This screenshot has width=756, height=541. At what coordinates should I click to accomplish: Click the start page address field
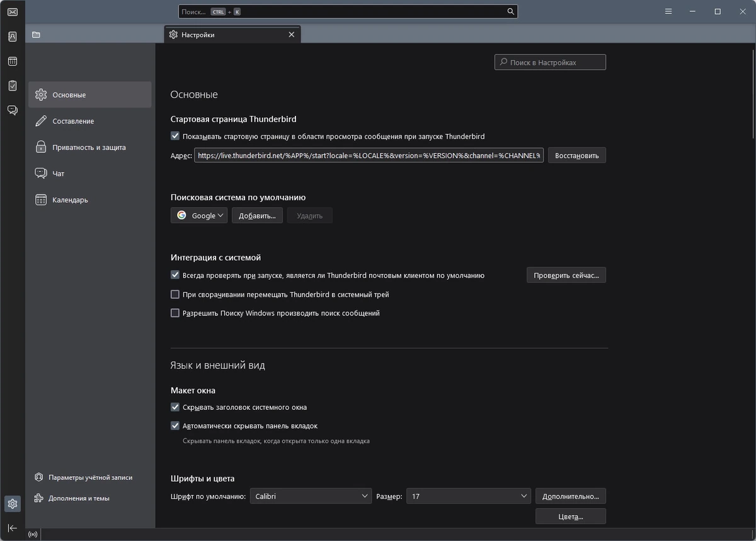369,155
